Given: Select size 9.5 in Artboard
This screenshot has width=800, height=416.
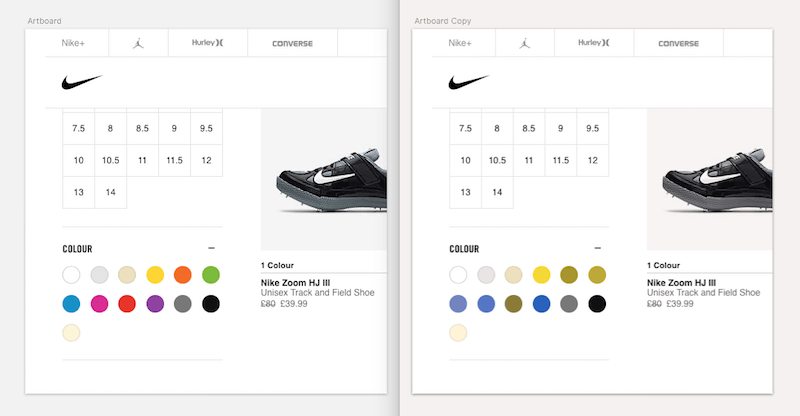Looking at the screenshot, I should click(206, 128).
